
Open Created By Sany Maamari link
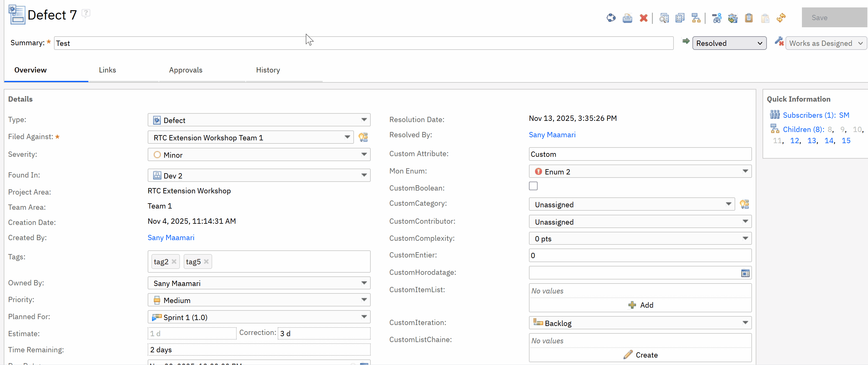171,238
